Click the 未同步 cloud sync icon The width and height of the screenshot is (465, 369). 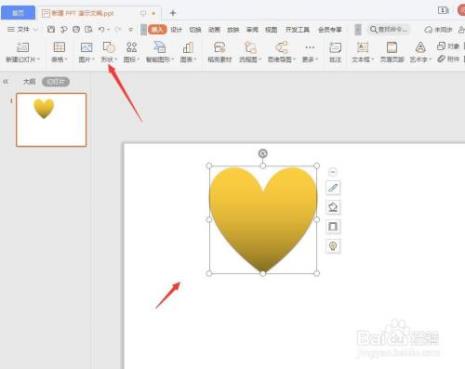pyautogui.click(x=438, y=29)
